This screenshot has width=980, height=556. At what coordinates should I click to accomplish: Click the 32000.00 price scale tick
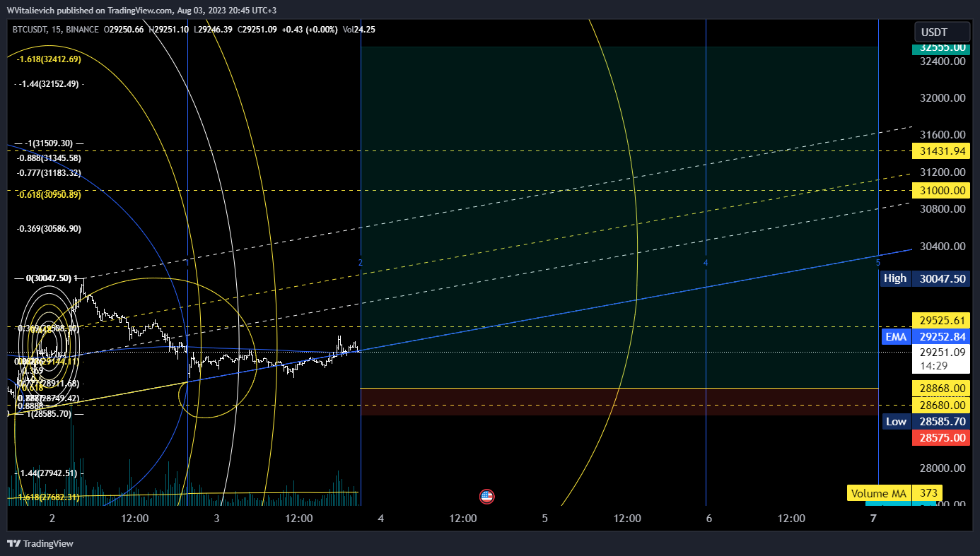coord(943,98)
